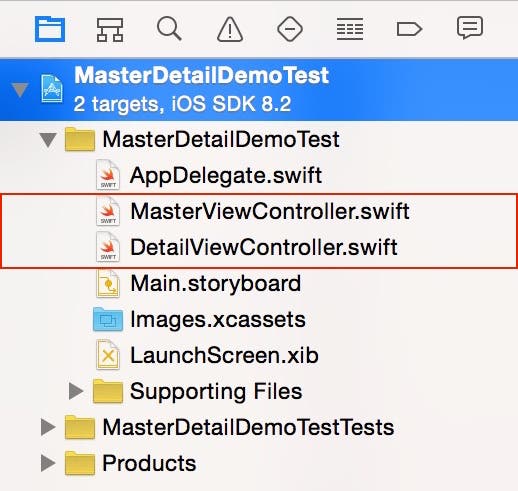Expand the Supporting Files group
This screenshot has height=491, width=518.
(76, 391)
